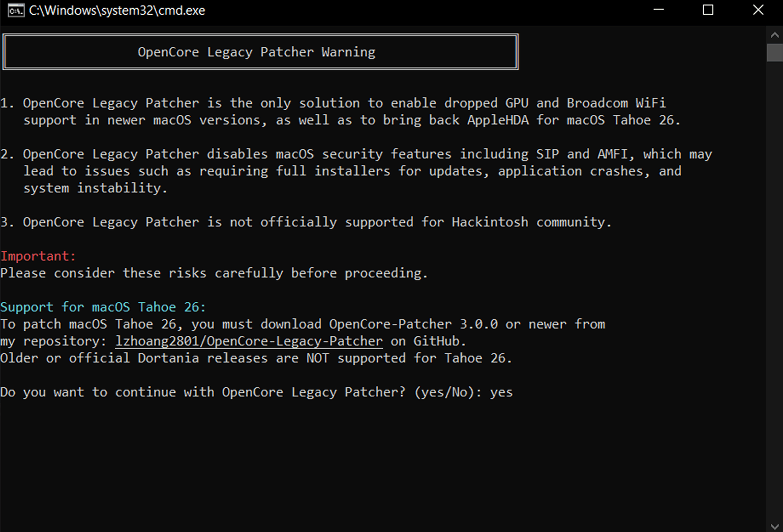Click the prompt 'Do you want to continue with OpenCore Legacy Patcher?'
This screenshot has width=783, height=532.
203,392
